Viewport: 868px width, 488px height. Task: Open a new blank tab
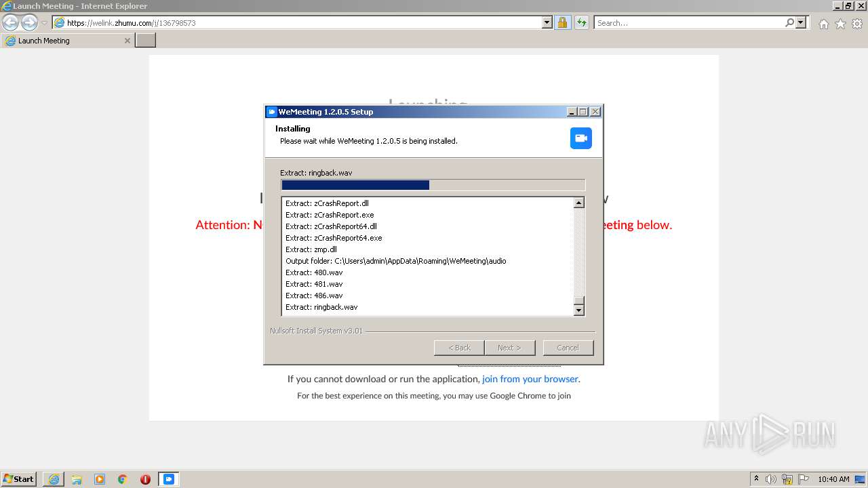click(146, 41)
